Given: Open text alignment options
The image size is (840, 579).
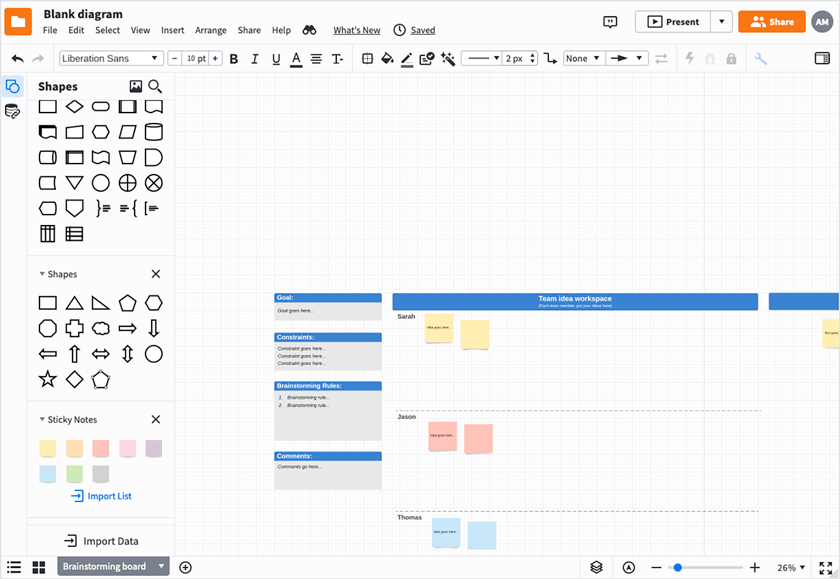Looking at the screenshot, I should click(x=316, y=59).
